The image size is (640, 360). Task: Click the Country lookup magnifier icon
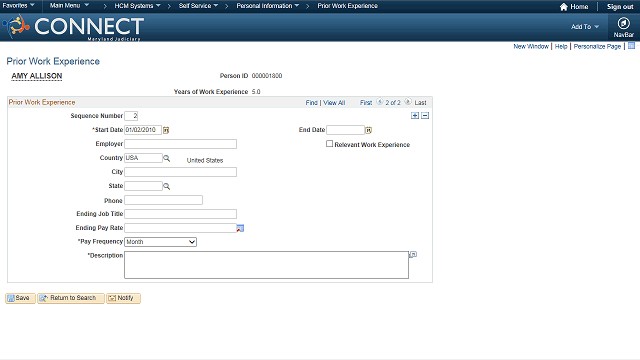(167, 158)
